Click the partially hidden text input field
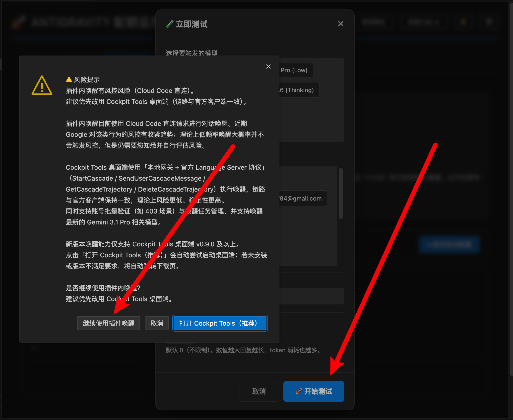 click(311, 296)
